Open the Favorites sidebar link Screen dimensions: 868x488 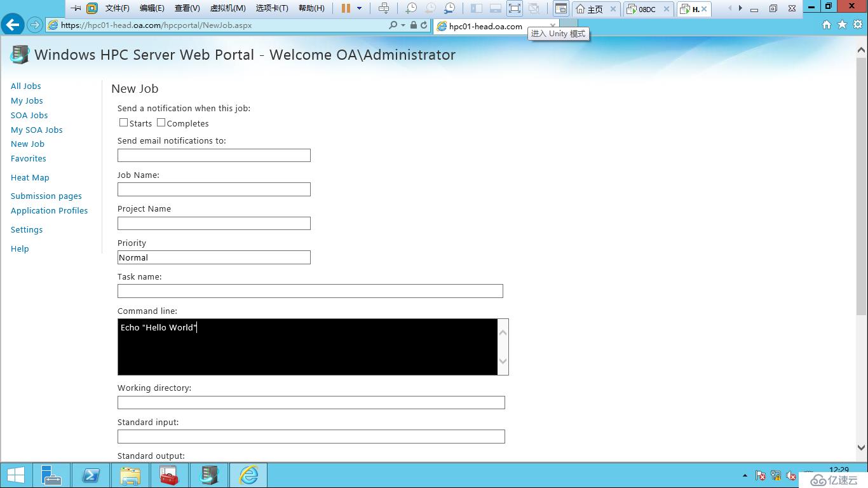29,158
